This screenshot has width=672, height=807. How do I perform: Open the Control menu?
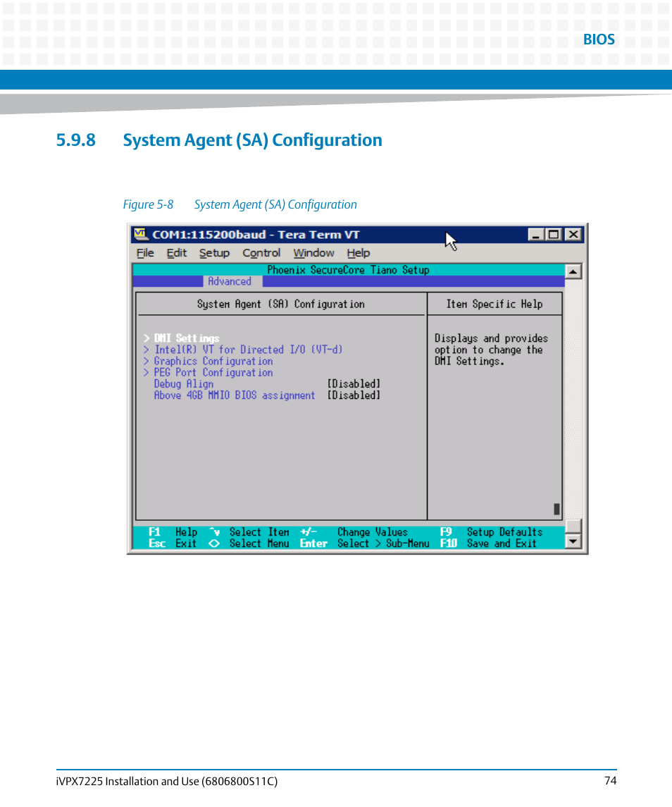pyautogui.click(x=261, y=252)
